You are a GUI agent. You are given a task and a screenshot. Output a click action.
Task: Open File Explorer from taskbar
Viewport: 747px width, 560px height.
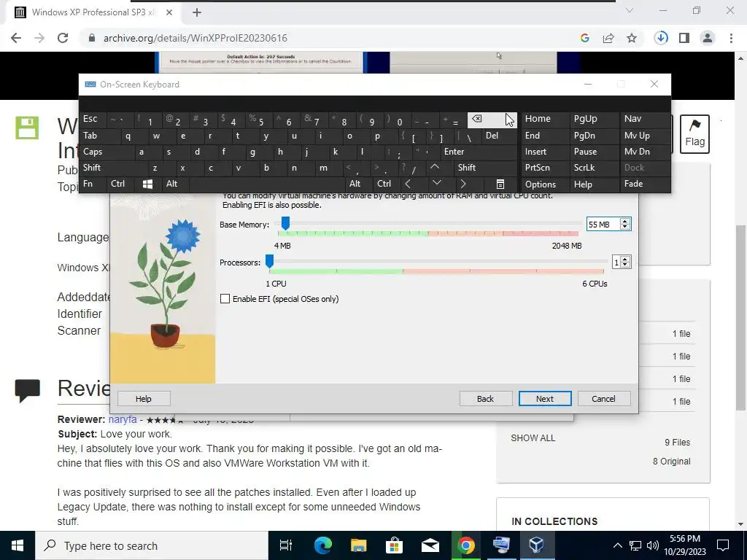358,545
